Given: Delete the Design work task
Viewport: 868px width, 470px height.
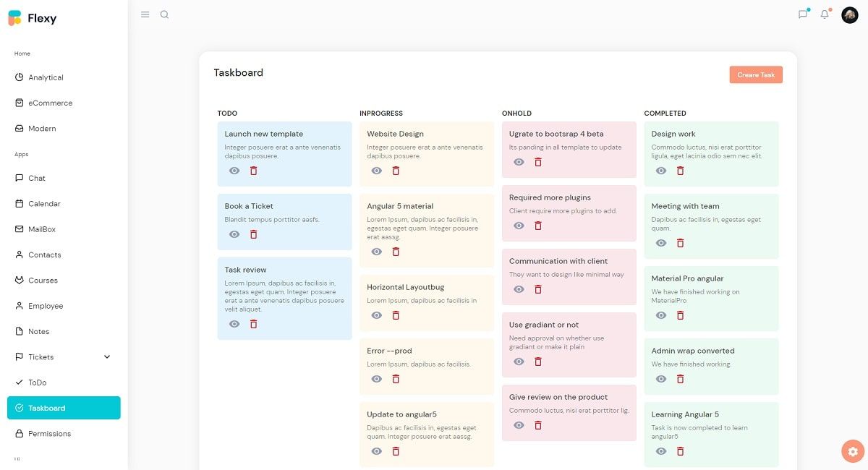Looking at the screenshot, I should tap(680, 171).
